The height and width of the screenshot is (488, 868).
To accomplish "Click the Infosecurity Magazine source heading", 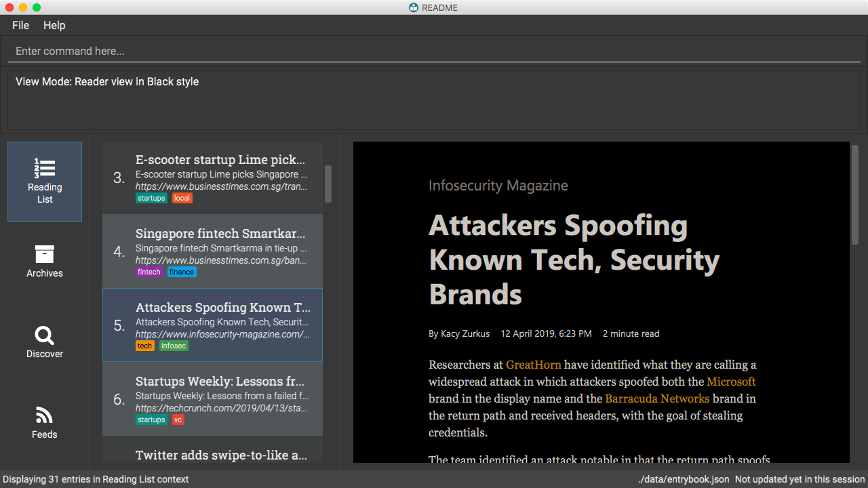I will [x=498, y=186].
